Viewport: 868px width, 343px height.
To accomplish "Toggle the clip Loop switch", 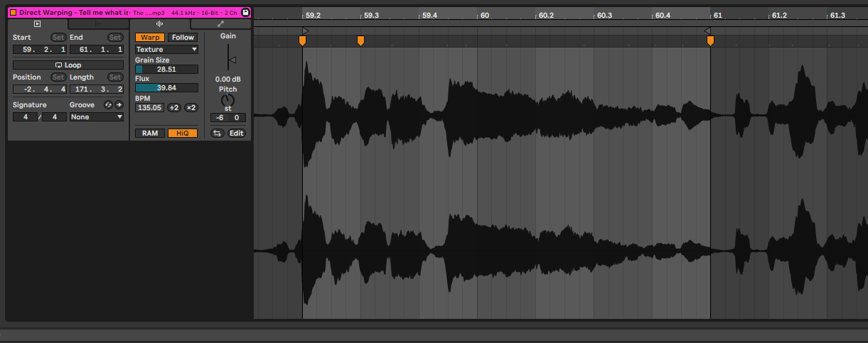I will pos(68,65).
